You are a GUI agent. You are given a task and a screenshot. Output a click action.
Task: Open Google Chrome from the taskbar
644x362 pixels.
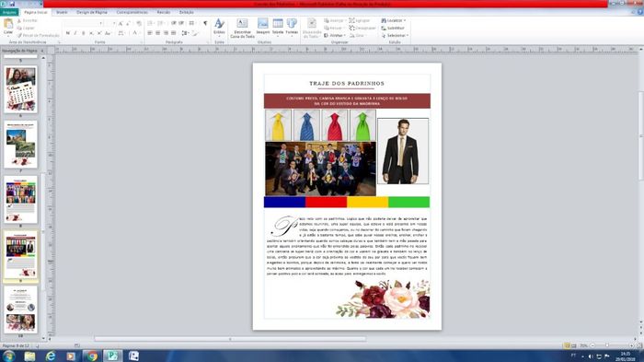point(92,356)
